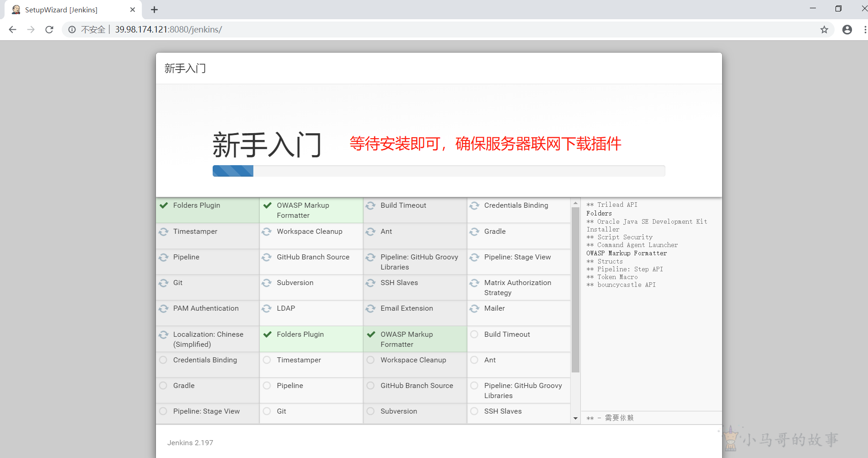Click the Pipeline: Stage View cell in the third row
Image resolution: width=868 pixels, height=458 pixels.
(519, 262)
